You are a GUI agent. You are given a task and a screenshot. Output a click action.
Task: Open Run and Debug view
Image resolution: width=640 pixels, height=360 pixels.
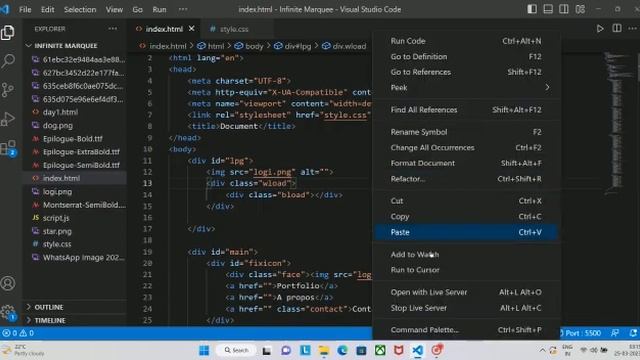tap(8, 119)
